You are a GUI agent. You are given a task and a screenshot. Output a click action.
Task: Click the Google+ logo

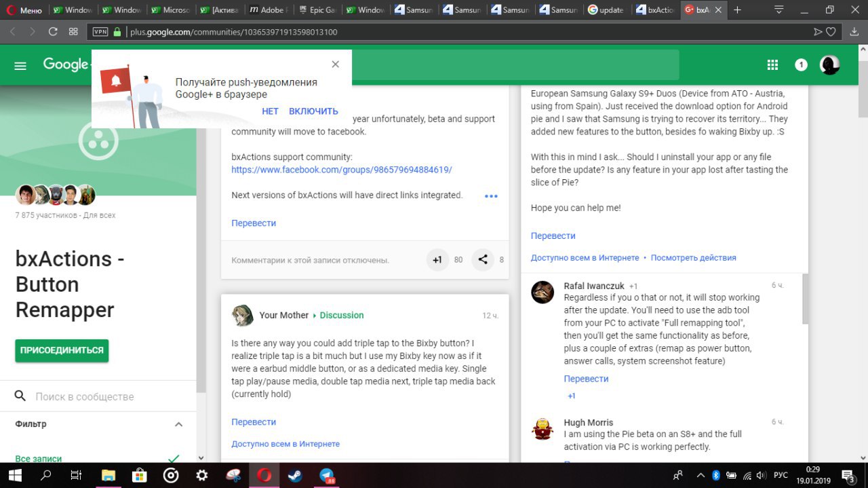[66, 64]
